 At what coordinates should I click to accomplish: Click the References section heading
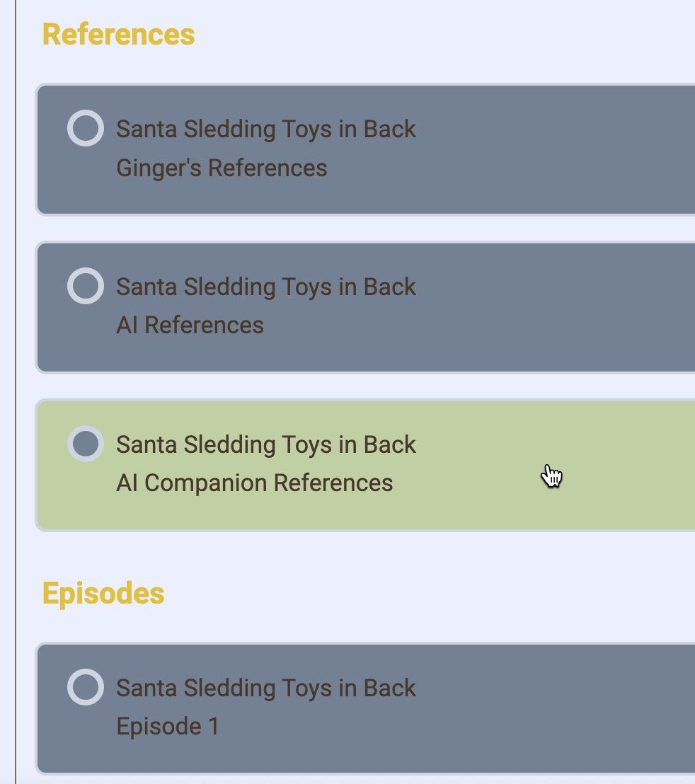tap(117, 33)
